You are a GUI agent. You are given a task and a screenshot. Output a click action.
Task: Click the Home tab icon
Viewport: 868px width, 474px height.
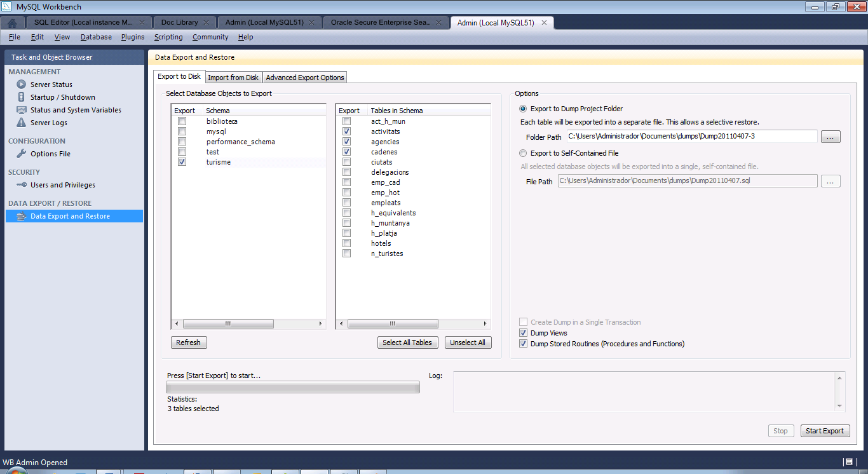(12, 23)
